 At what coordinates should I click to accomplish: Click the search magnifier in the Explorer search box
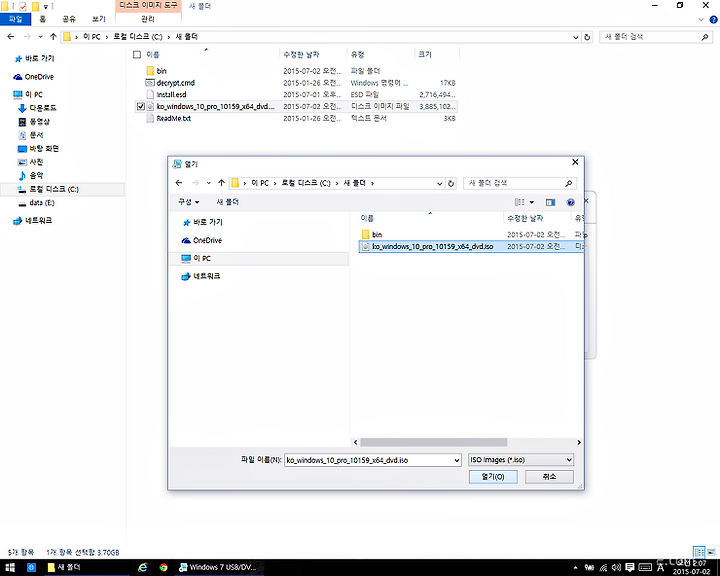[x=705, y=37]
